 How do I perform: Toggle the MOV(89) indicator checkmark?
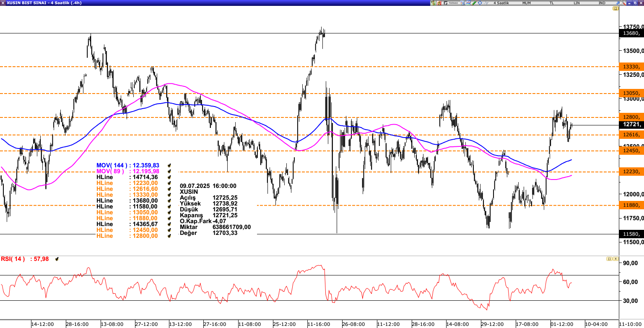click(x=169, y=172)
